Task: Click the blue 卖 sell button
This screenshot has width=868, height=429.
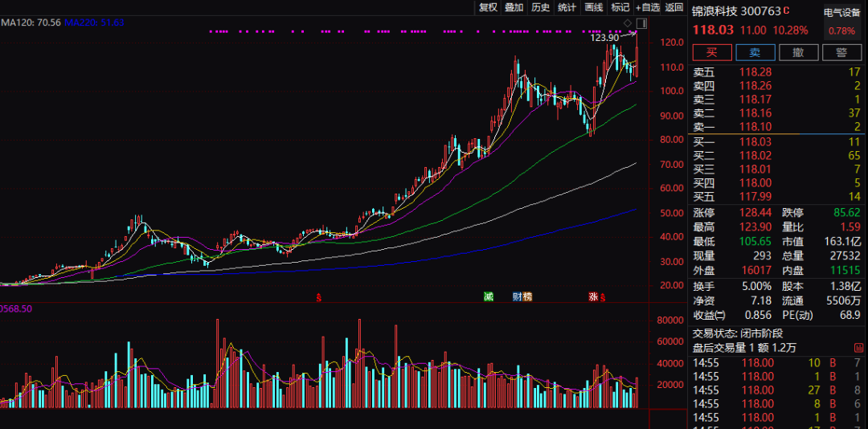Action: pos(755,52)
